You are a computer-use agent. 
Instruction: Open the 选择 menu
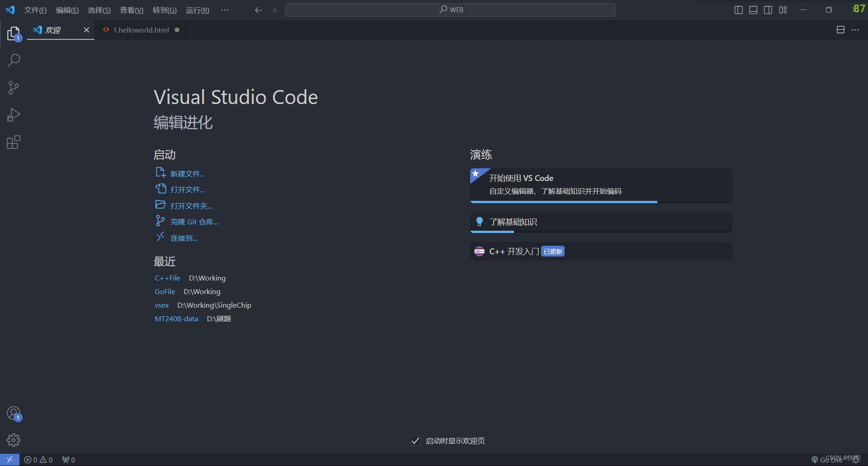[x=99, y=10]
